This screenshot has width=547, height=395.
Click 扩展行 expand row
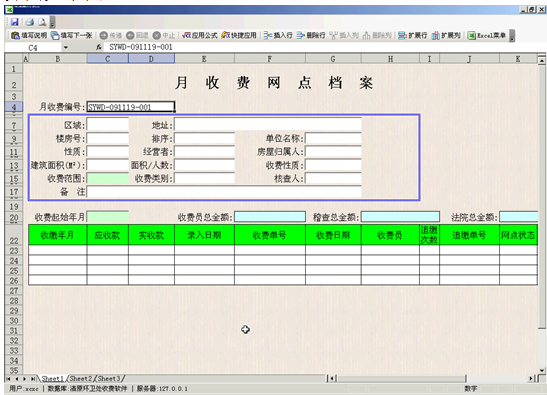[413, 35]
